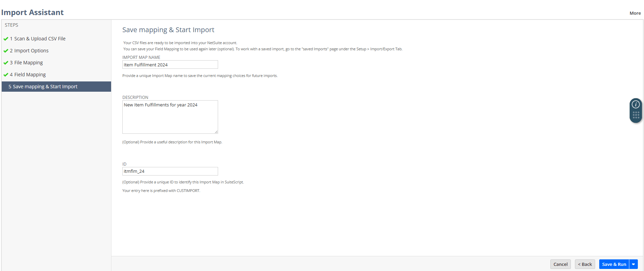
Task: Go to step 2 Import Options
Action: coord(29,51)
